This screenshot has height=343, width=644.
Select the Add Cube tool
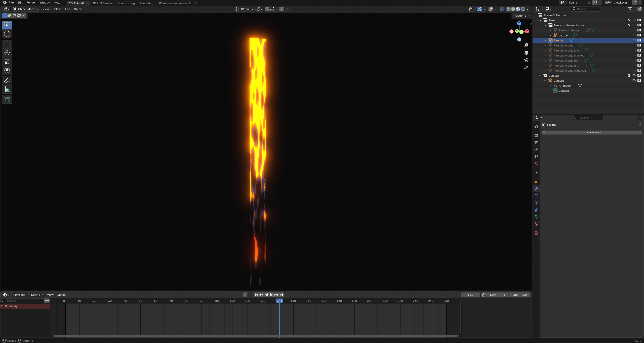tap(7, 100)
